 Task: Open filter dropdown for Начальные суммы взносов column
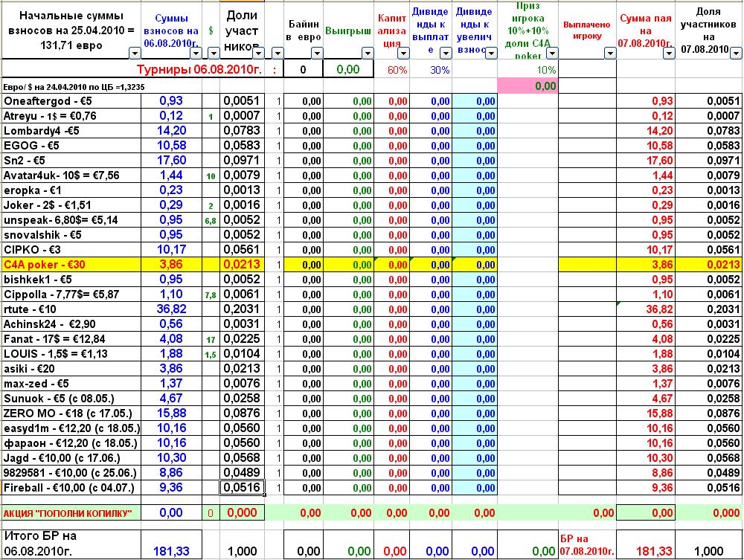tap(135, 53)
